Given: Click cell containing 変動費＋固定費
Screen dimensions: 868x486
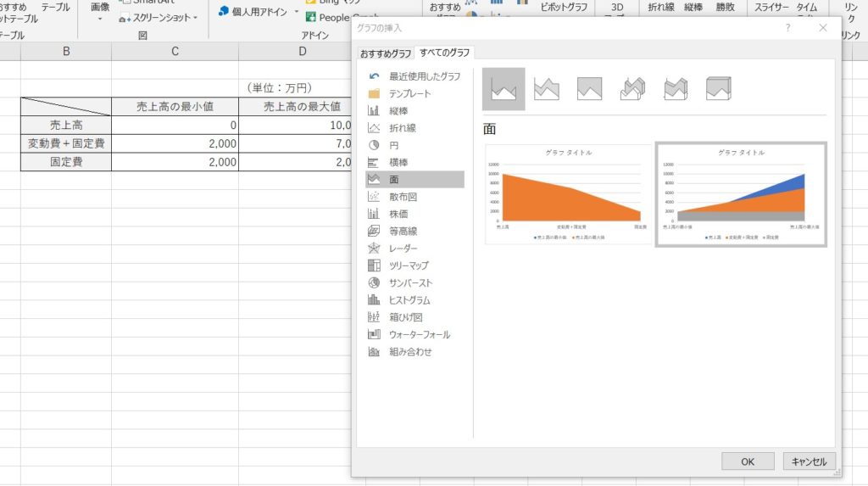Looking at the screenshot, I should click(x=66, y=143).
